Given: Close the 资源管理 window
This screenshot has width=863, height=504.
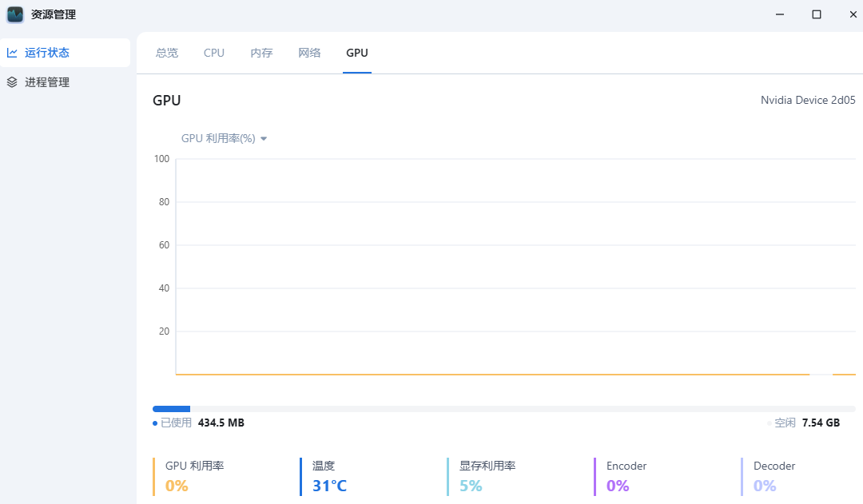Looking at the screenshot, I should [853, 14].
